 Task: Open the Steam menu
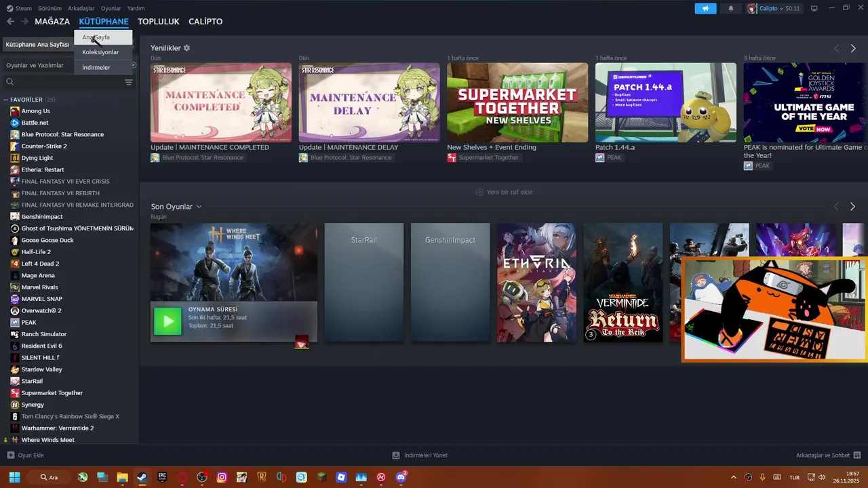19,8
